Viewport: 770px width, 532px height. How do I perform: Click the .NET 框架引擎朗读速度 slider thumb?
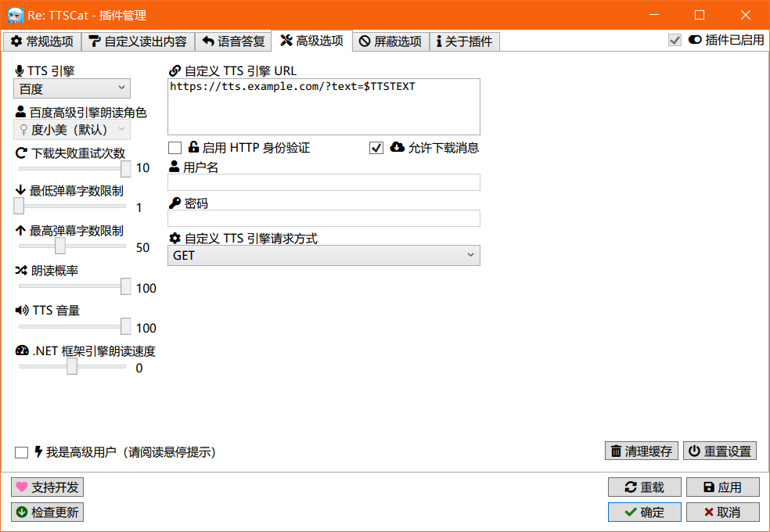(72, 367)
